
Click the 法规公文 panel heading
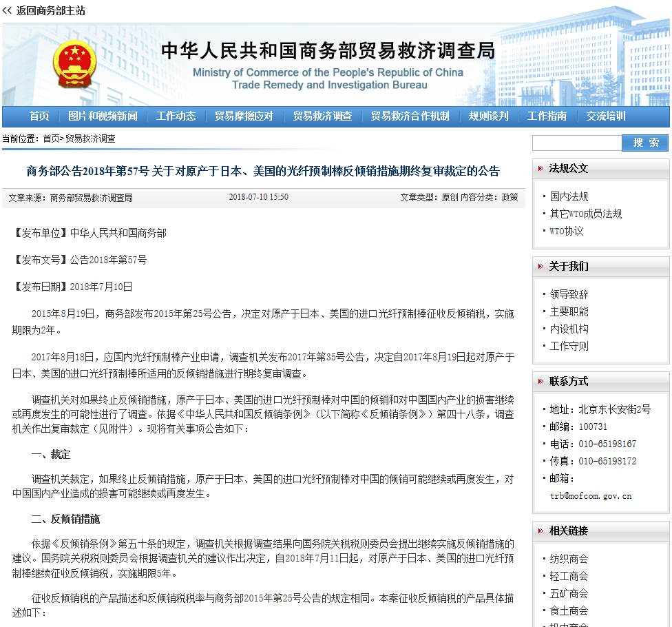tap(568, 169)
